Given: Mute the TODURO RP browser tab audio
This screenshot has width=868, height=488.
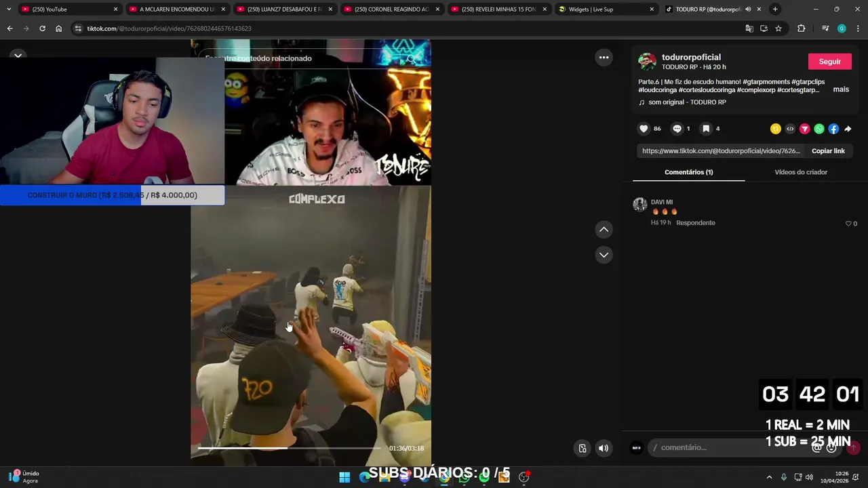Looking at the screenshot, I should pos(748,9).
